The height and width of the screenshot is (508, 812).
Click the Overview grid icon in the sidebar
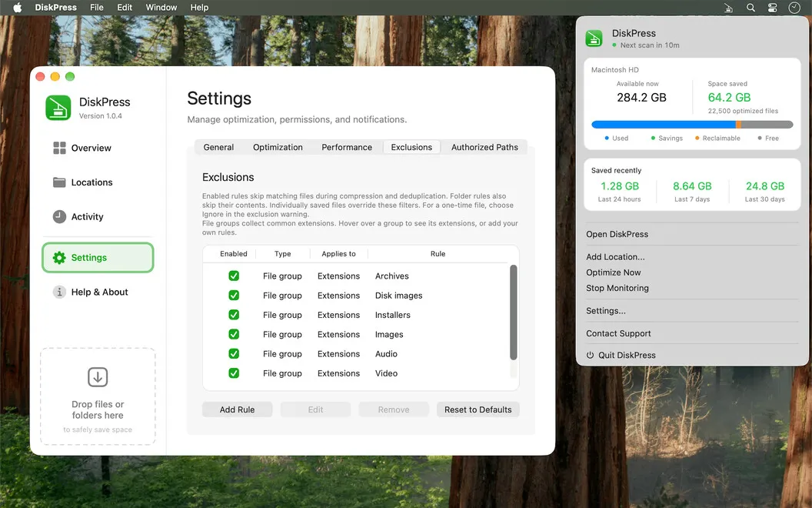click(59, 148)
